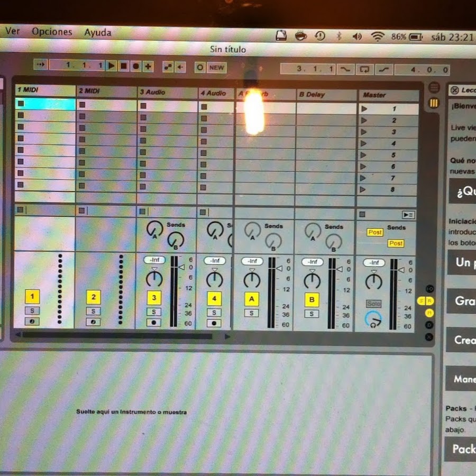Click the Master Solo button
476x476 pixels.
point(374,304)
